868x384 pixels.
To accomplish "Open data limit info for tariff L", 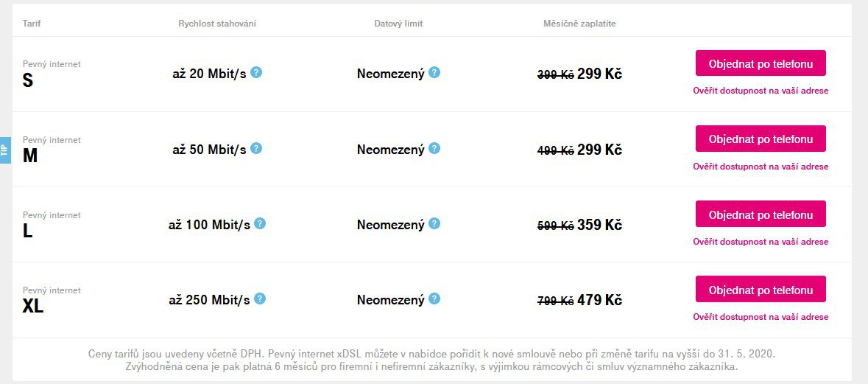I will tap(434, 223).
